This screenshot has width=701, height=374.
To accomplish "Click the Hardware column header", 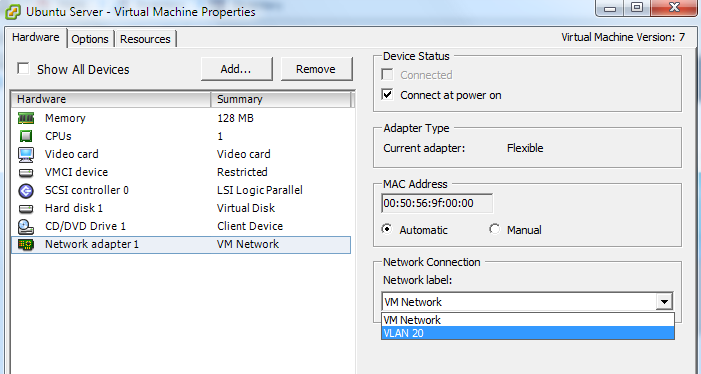I will tap(111, 99).
